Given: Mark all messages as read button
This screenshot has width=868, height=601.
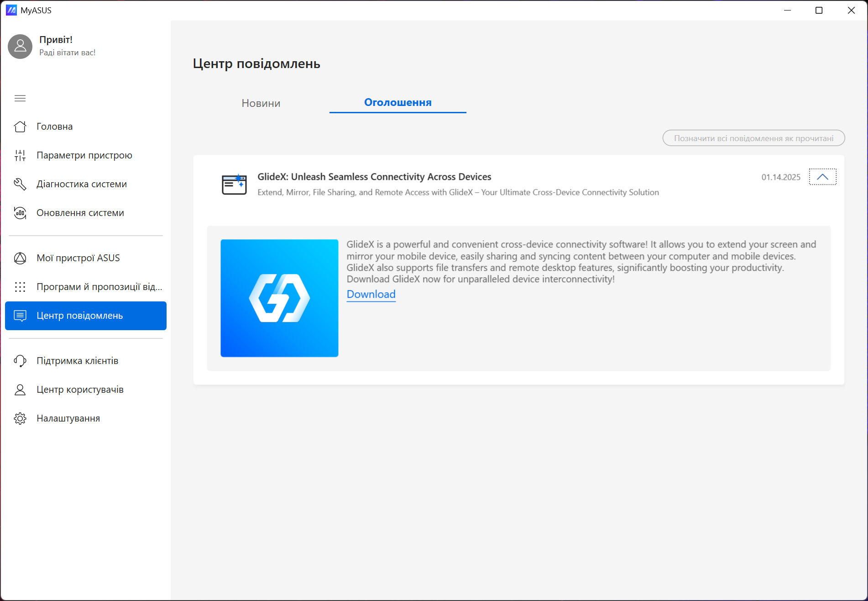Looking at the screenshot, I should click(753, 138).
